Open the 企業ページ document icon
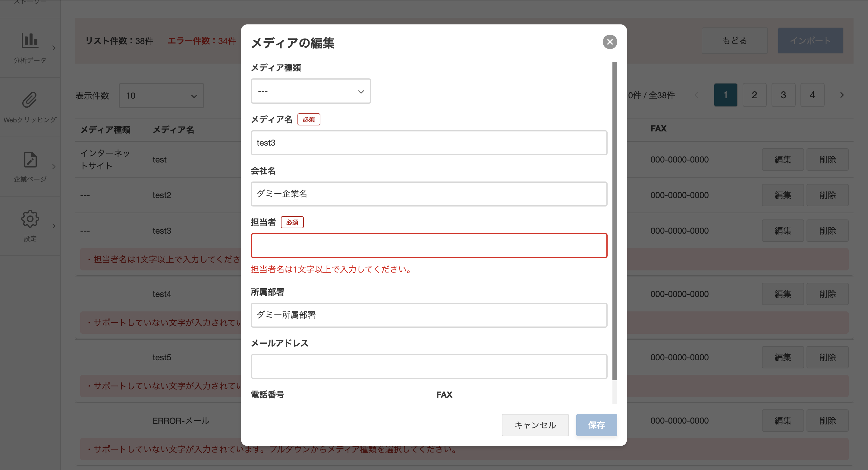The height and width of the screenshot is (470, 868). click(x=30, y=159)
